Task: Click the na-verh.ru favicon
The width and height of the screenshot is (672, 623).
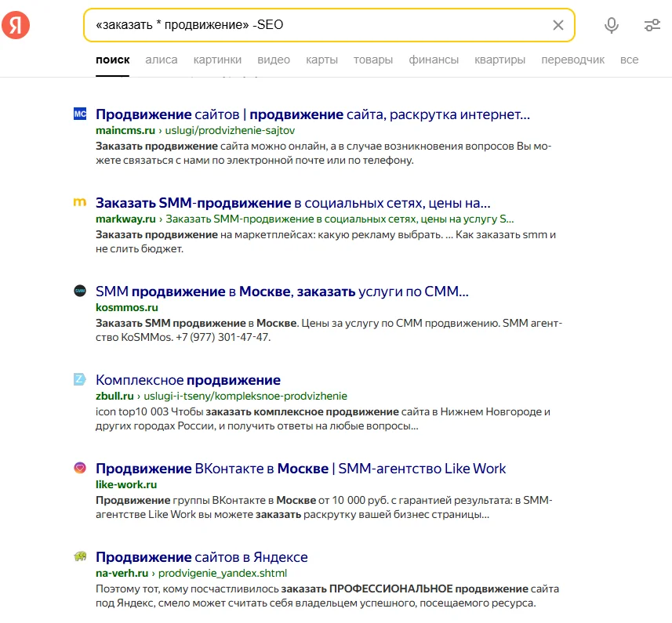Action: coord(79,557)
